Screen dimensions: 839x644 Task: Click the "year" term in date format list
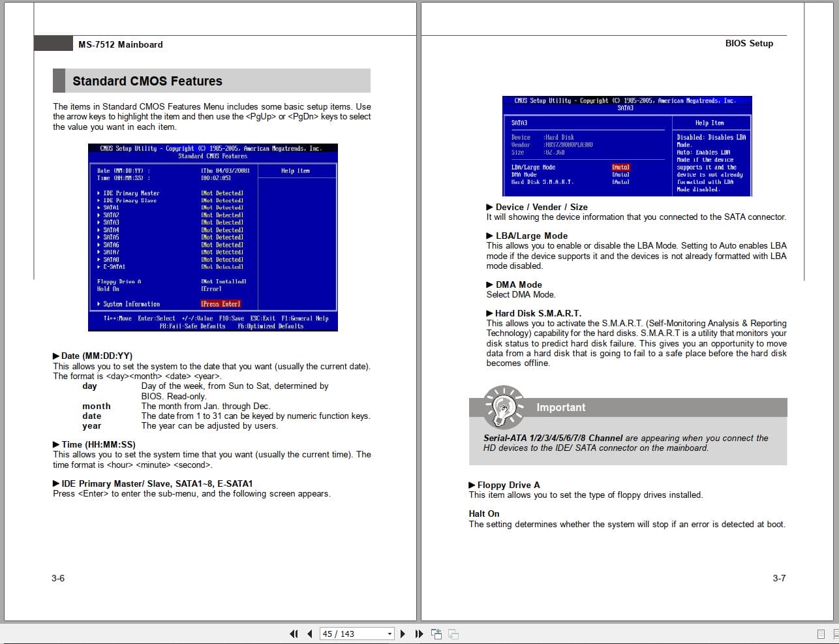92,426
